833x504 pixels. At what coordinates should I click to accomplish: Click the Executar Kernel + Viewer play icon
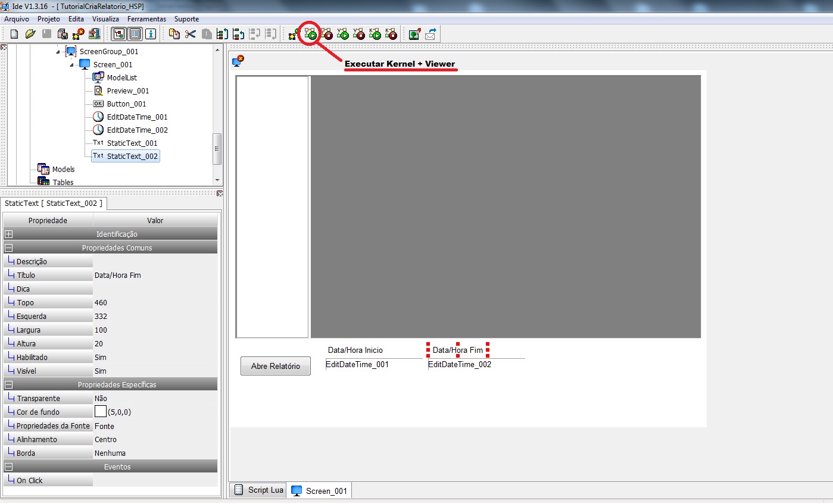click(x=310, y=35)
